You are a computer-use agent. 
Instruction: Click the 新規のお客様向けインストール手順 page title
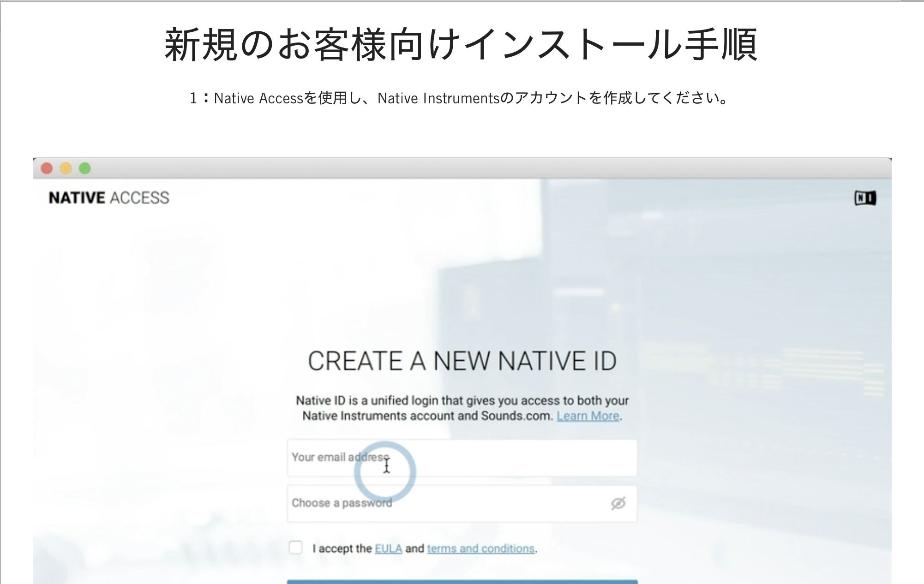pos(461,45)
